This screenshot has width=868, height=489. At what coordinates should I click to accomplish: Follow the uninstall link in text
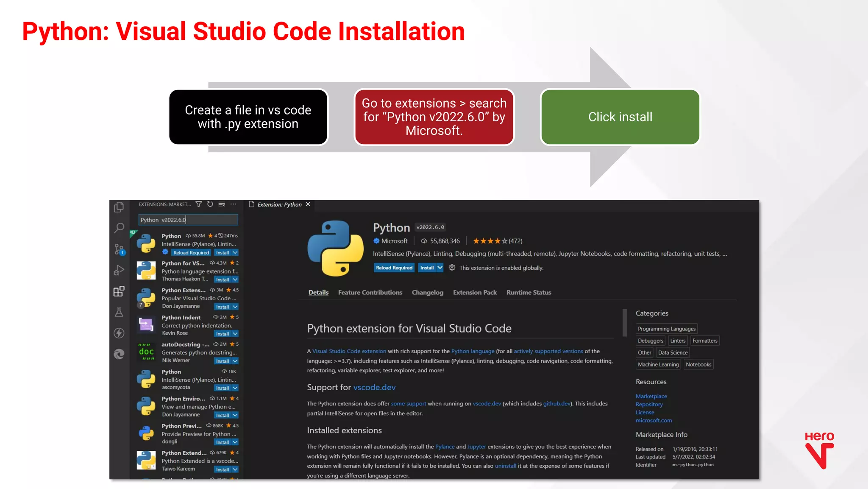click(505, 466)
